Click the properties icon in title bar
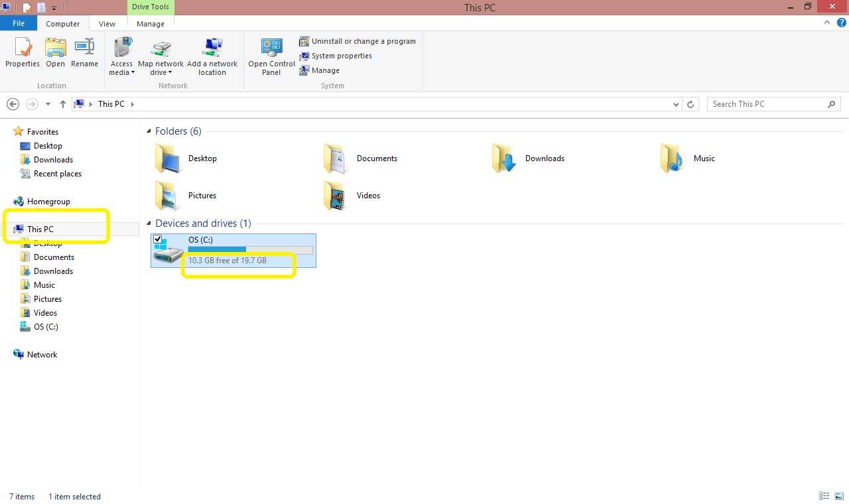849x504 pixels. click(x=27, y=8)
